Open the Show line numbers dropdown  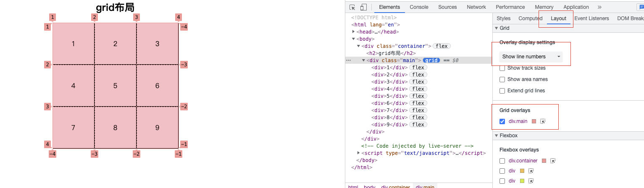click(531, 57)
